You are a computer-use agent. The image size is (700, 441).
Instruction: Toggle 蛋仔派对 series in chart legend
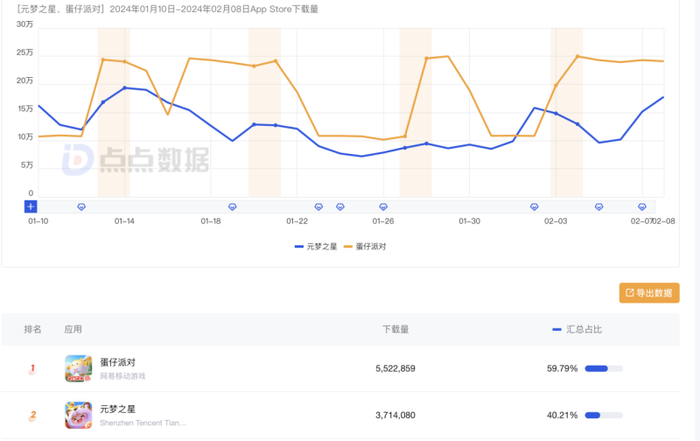tap(365, 246)
